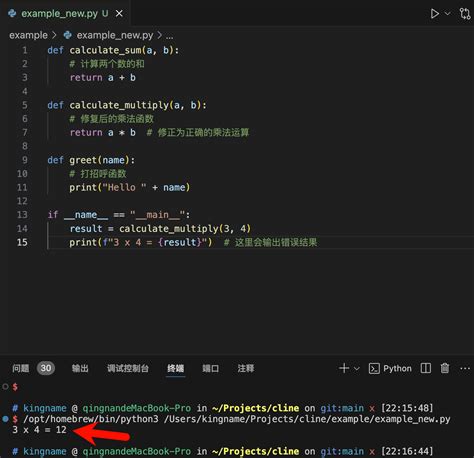Click the print(f"3 x 4 = {result}") code
Image resolution: width=474 pixels, height=458 pixels.
tap(141, 242)
